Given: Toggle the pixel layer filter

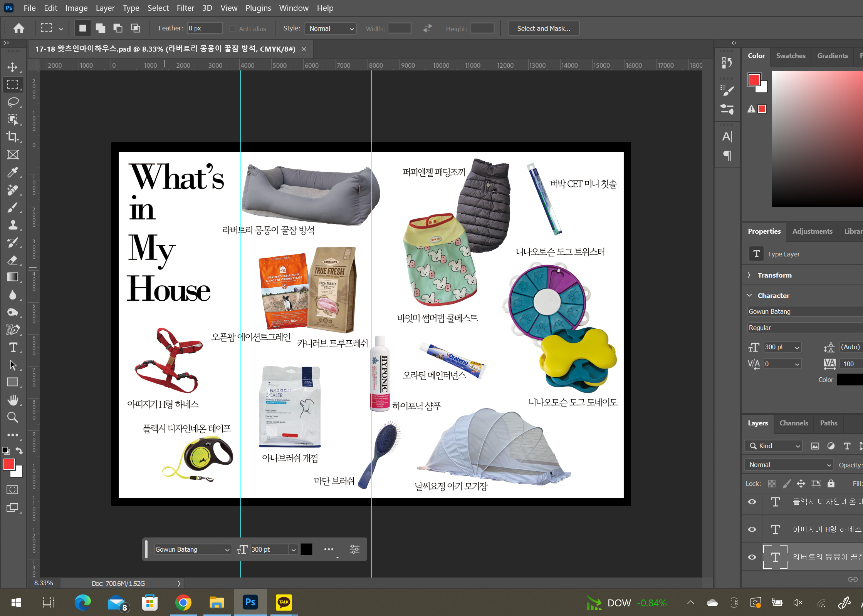Looking at the screenshot, I should tap(815, 446).
